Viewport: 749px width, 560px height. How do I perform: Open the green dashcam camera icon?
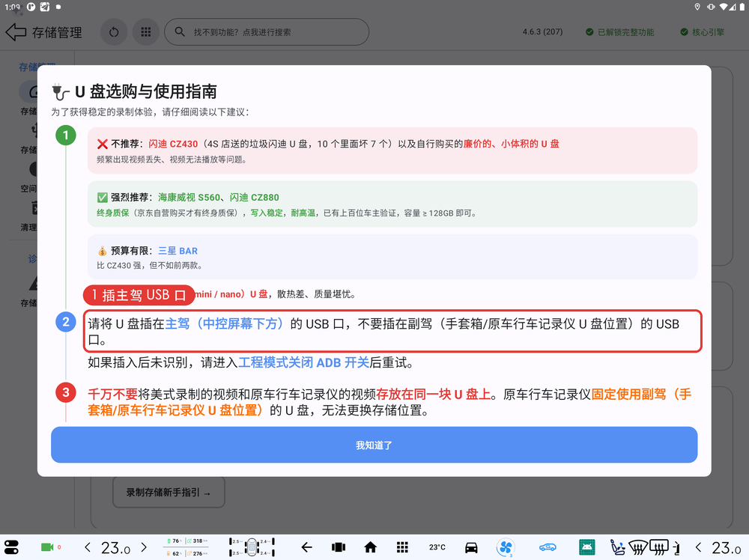tap(47, 547)
